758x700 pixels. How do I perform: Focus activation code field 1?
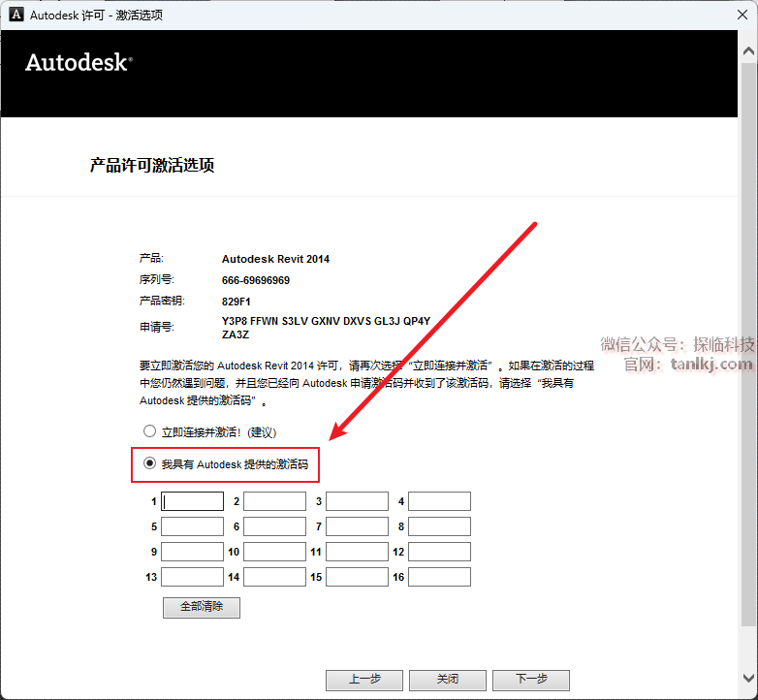[192, 501]
